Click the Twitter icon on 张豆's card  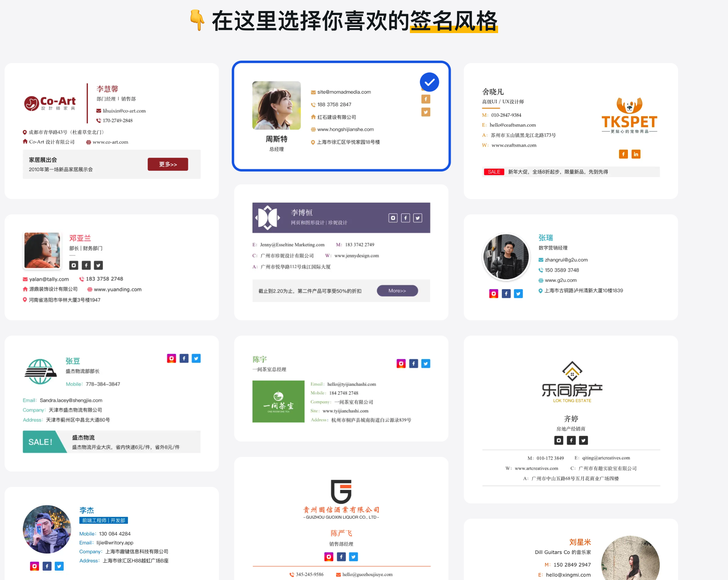click(196, 358)
